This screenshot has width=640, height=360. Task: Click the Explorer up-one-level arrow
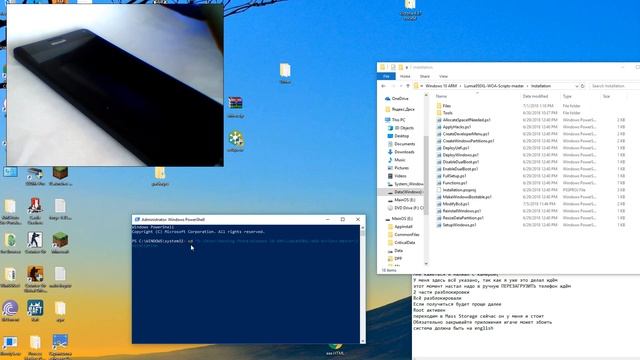coord(408,86)
